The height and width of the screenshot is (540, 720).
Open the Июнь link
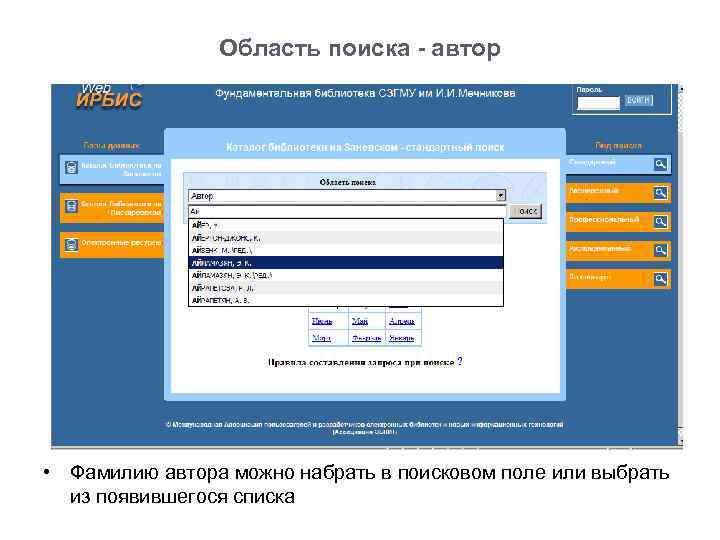click(322, 321)
